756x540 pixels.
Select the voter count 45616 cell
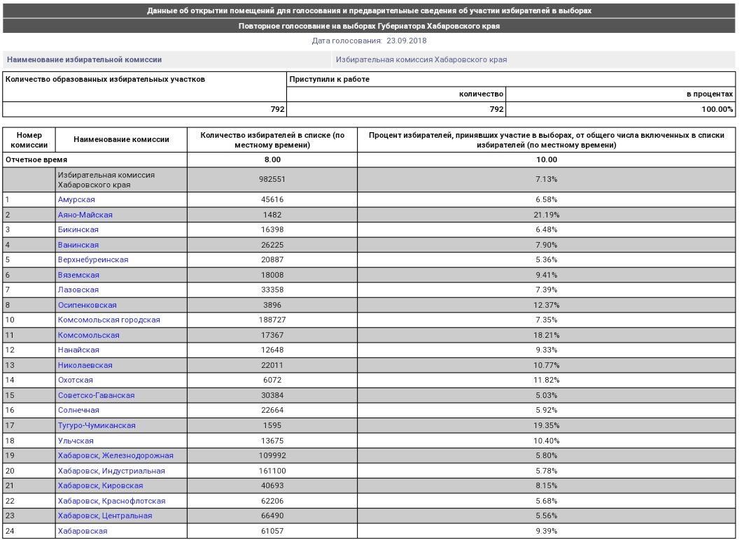[272, 199]
